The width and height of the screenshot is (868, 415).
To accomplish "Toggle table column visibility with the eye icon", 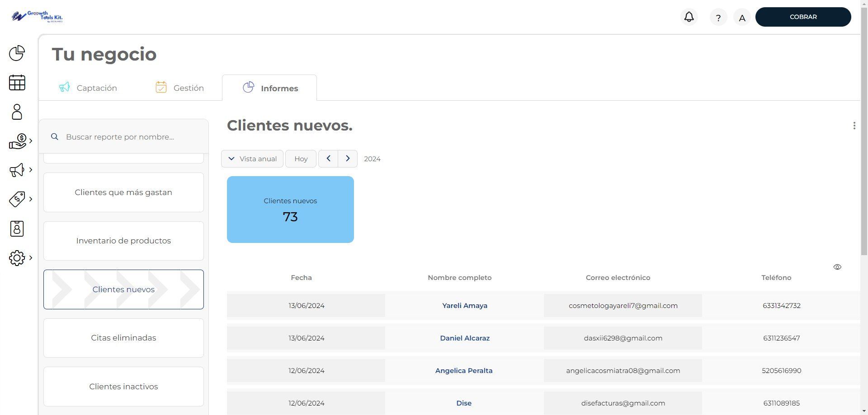I will coord(837,267).
